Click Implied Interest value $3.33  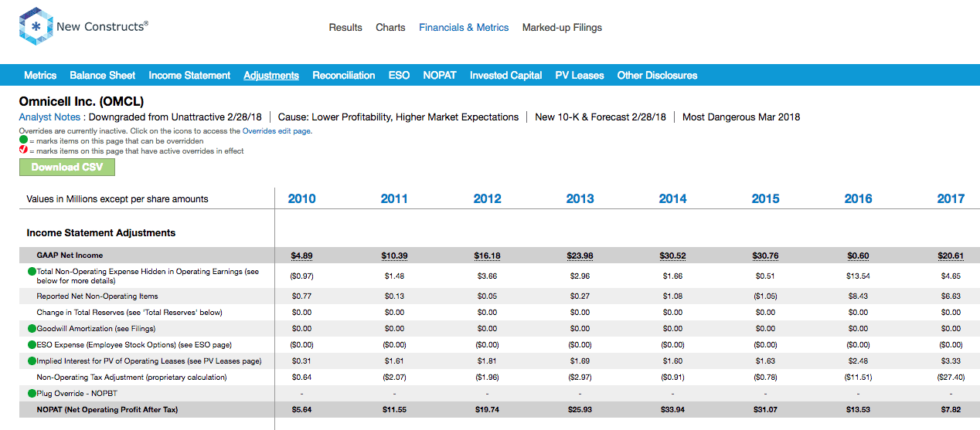coord(951,361)
